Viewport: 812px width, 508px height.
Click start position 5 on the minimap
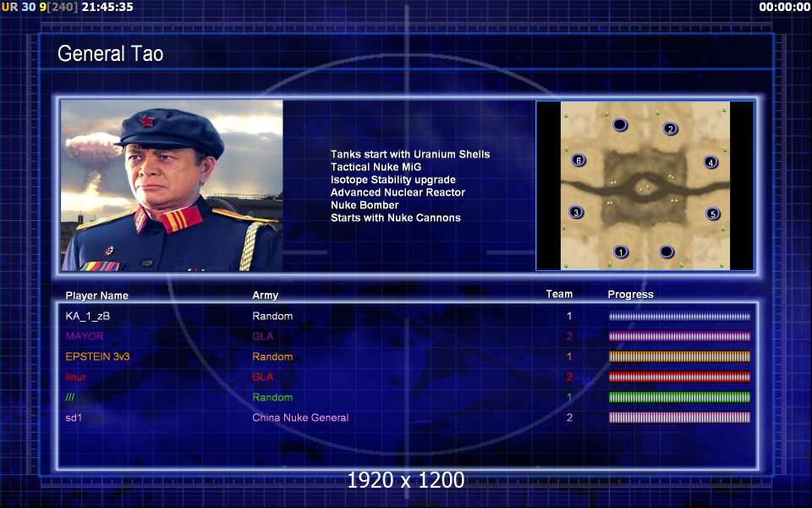click(713, 213)
